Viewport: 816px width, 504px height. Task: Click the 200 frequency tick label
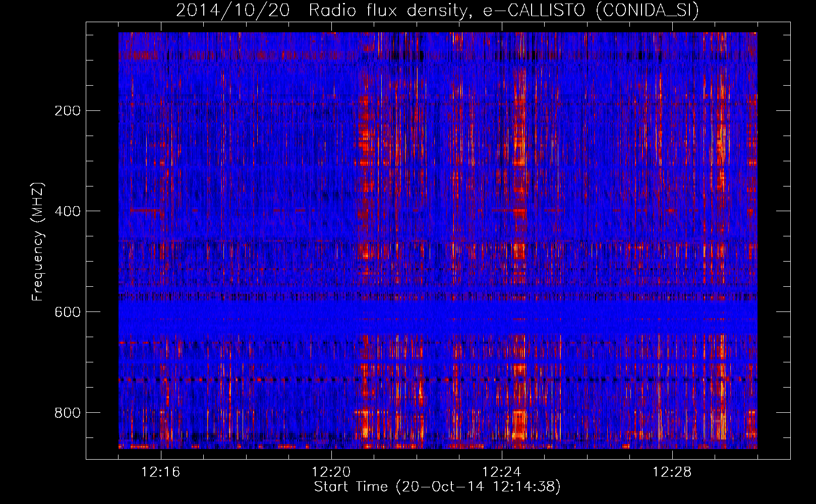tap(68, 110)
